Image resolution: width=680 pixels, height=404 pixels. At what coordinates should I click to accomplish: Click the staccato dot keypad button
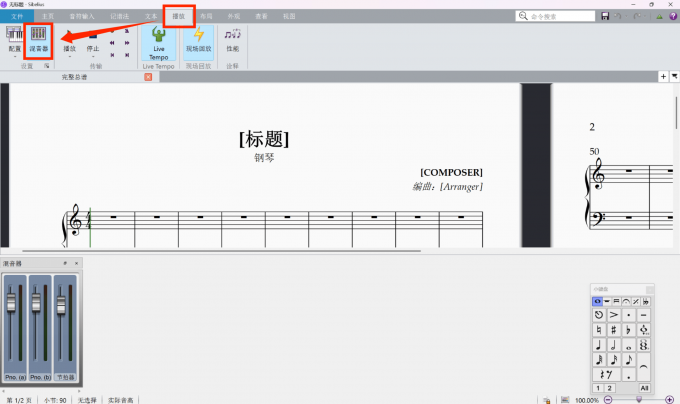(x=628, y=315)
